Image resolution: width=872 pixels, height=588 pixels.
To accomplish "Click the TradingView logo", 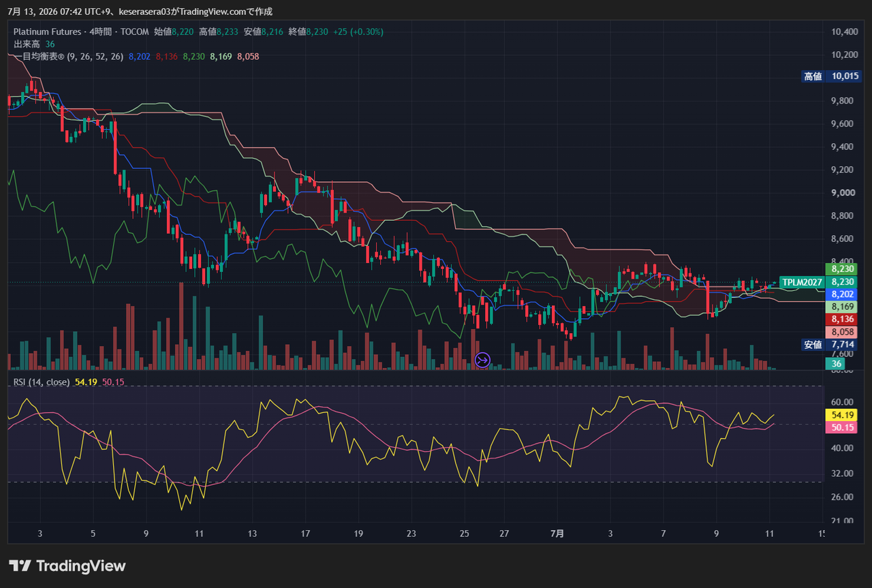I will tap(67, 566).
